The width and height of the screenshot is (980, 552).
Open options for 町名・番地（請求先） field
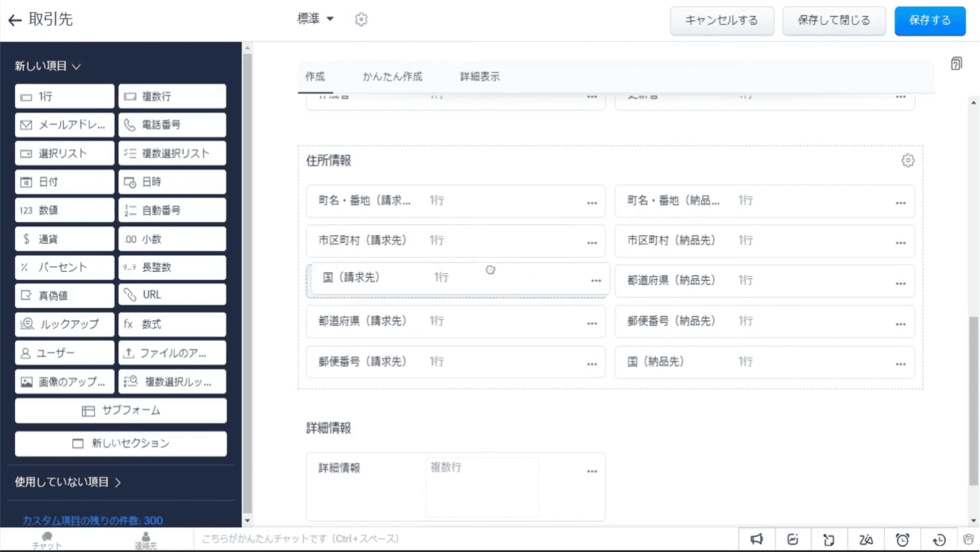click(592, 202)
